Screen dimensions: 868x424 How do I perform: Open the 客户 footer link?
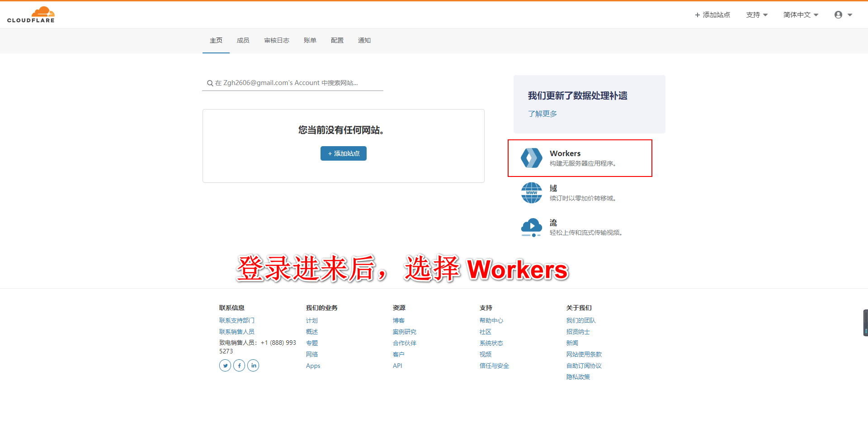(x=399, y=354)
